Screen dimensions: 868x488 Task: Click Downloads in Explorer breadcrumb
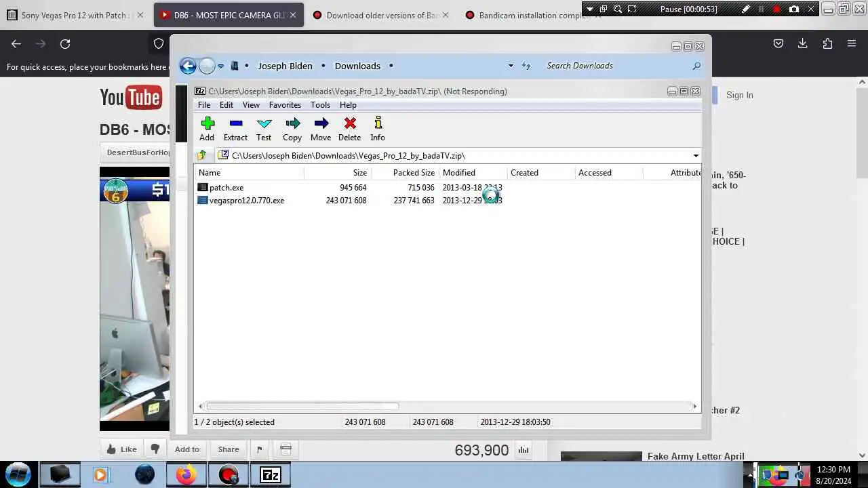tap(357, 66)
